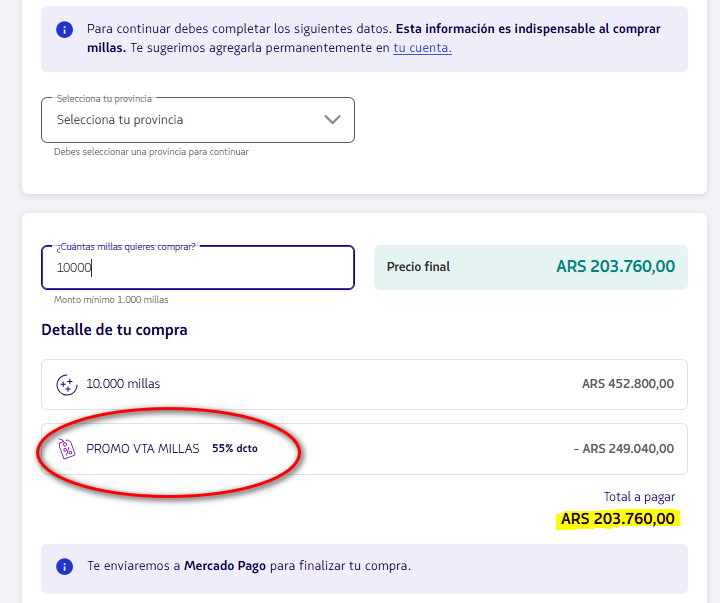Click the info icon in the top notice
Image resolution: width=720 pixels, height=603 pixels.
(64, 29)
